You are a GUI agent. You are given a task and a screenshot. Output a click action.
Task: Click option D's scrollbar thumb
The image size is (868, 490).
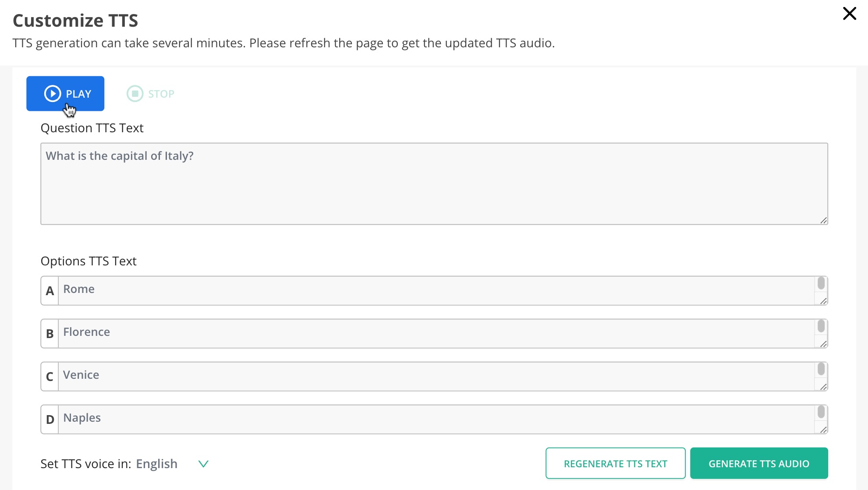click(821, 412)
